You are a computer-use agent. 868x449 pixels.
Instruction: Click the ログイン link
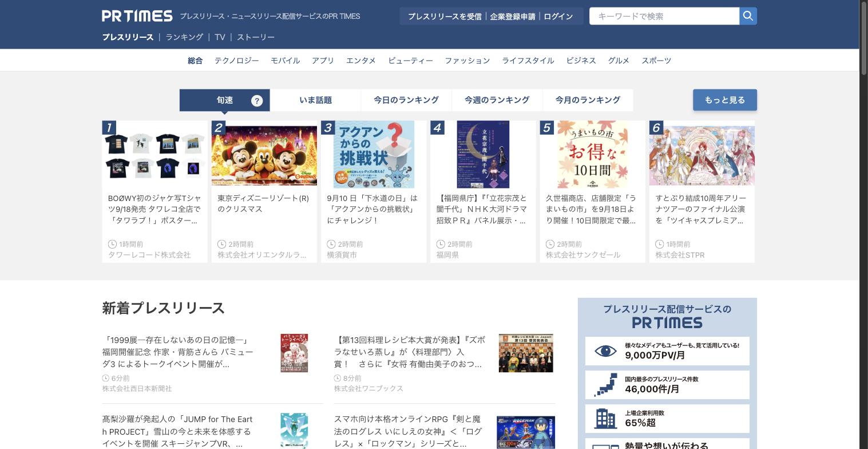[558, 17]
